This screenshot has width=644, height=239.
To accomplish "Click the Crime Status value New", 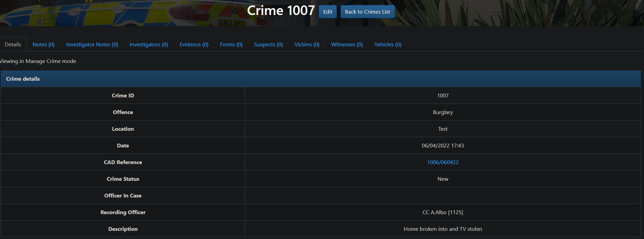I will pos(443,179).
